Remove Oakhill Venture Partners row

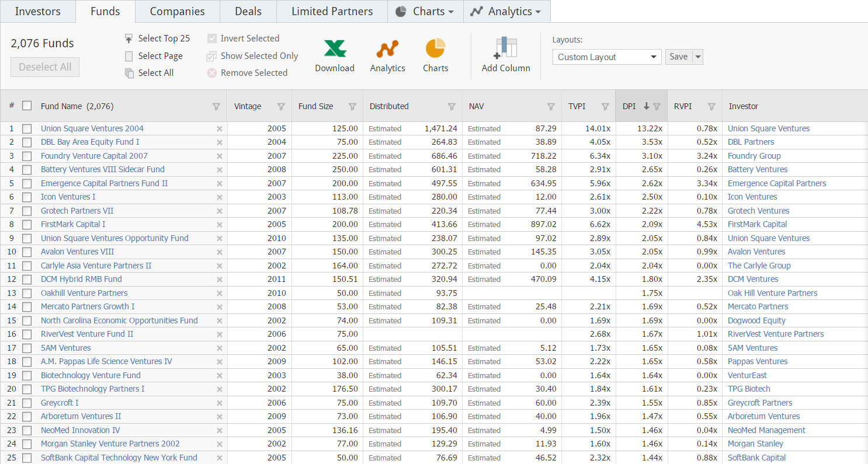[x=220, y=294]
